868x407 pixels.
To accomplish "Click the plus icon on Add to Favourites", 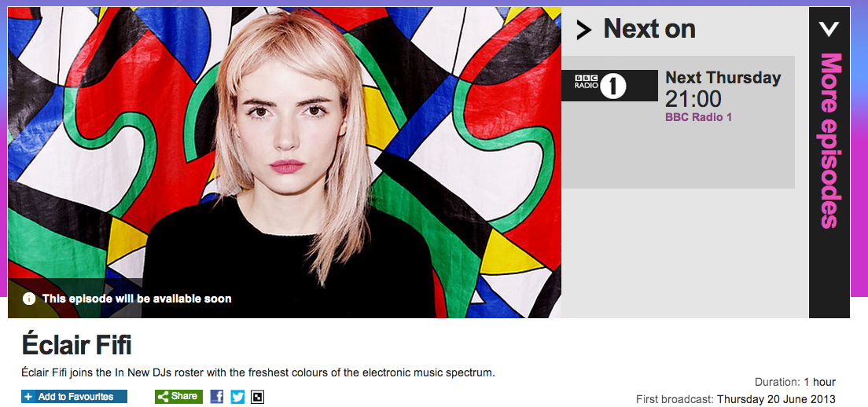I will click(x=28, y=397).
